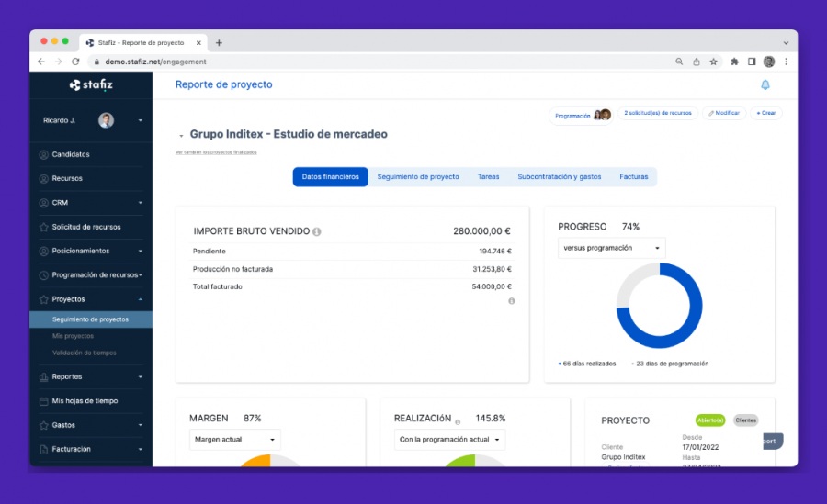This screenshot has width=827, height=504.
Task: Click the Abierto(a) status badge
Action: tap(710, 420)
